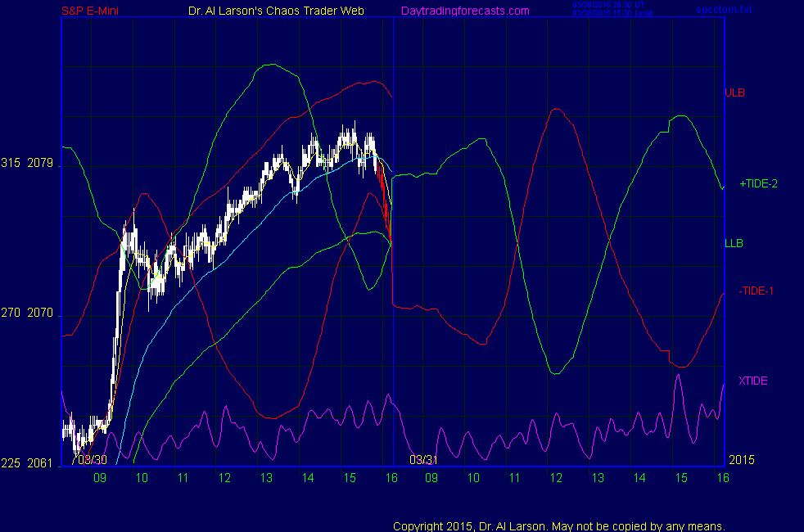804x532 pixels.
Task: Click the 2070 price axis label
Action: tap(40, 313)
